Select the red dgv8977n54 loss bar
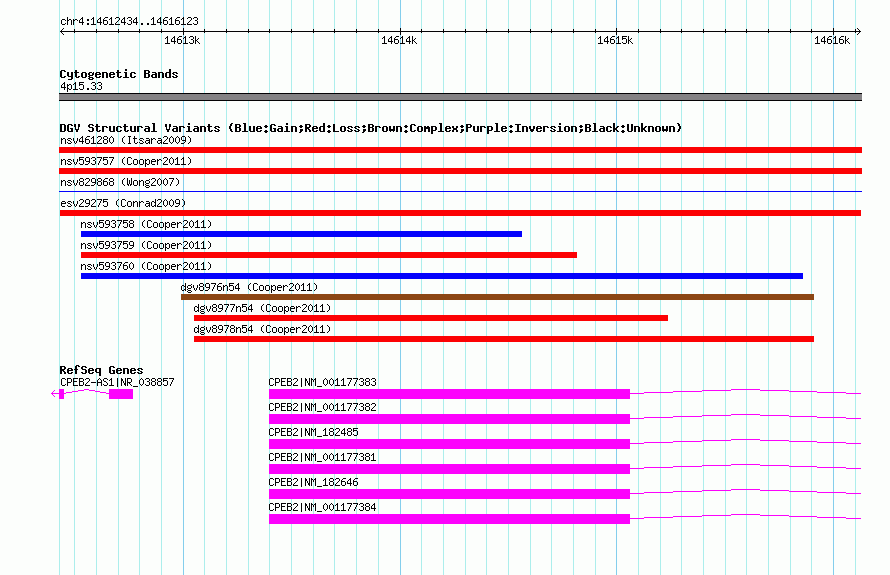 (431, 318)
